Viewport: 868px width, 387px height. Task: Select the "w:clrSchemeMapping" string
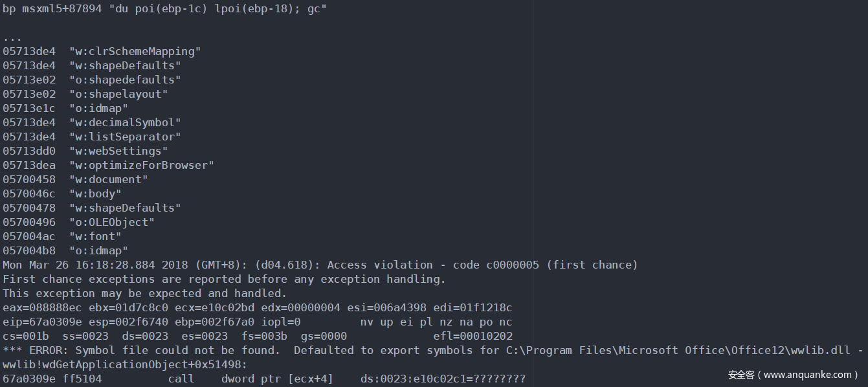(135, 51)
